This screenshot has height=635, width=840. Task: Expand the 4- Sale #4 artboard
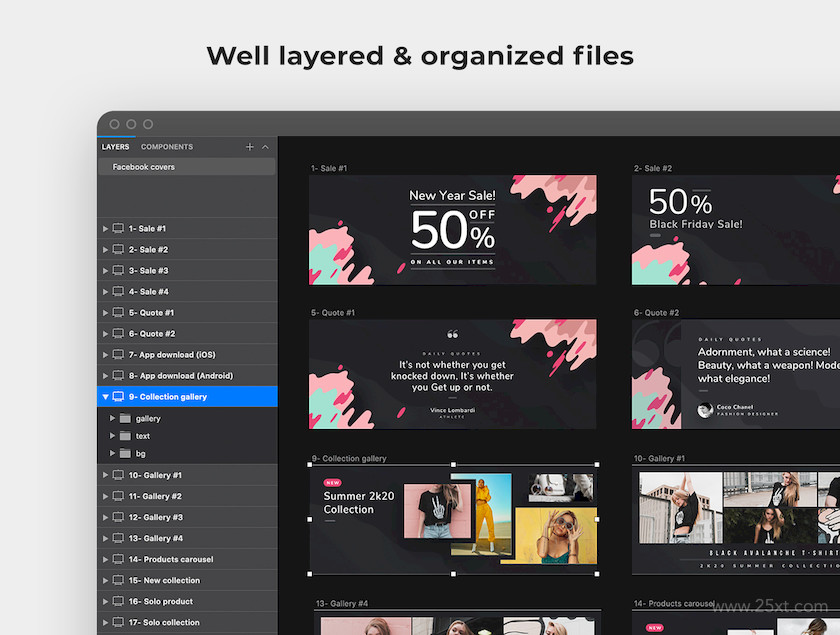[106, 292]
